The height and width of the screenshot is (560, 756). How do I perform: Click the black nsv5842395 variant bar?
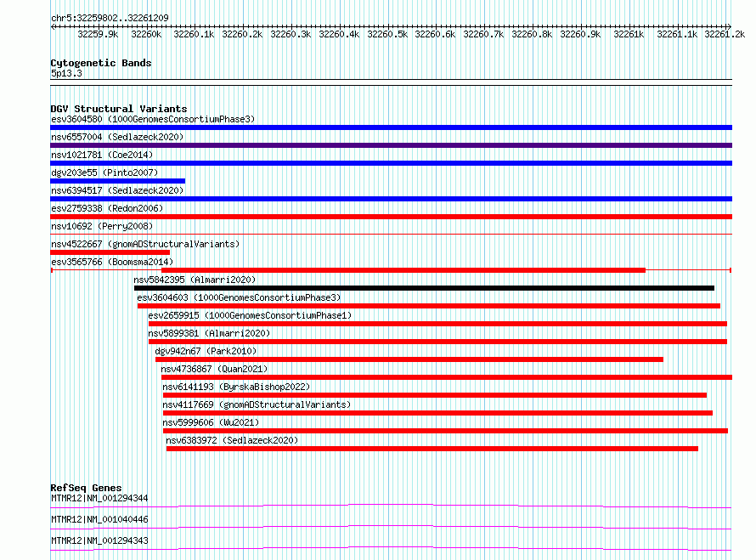(x=424, y=288)
